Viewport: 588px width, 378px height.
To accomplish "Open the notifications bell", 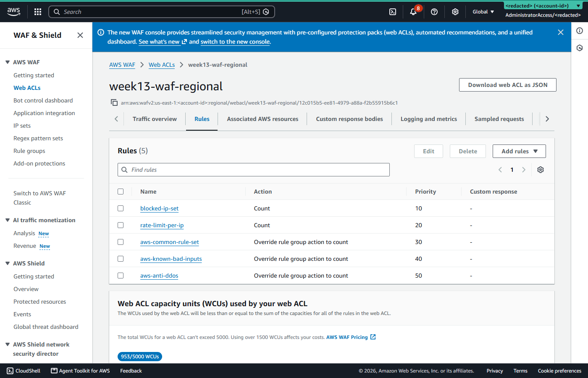I will (413, 12).
